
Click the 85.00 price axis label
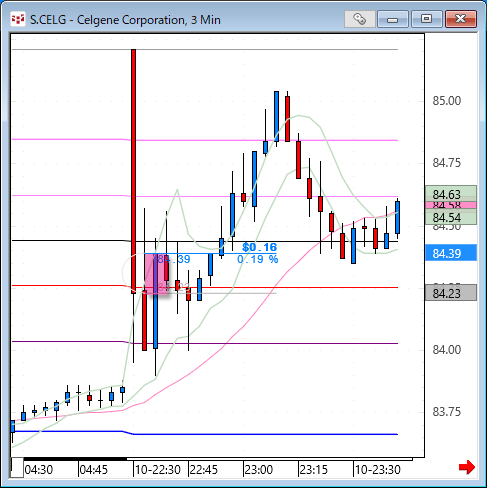[x=447, y=100]
